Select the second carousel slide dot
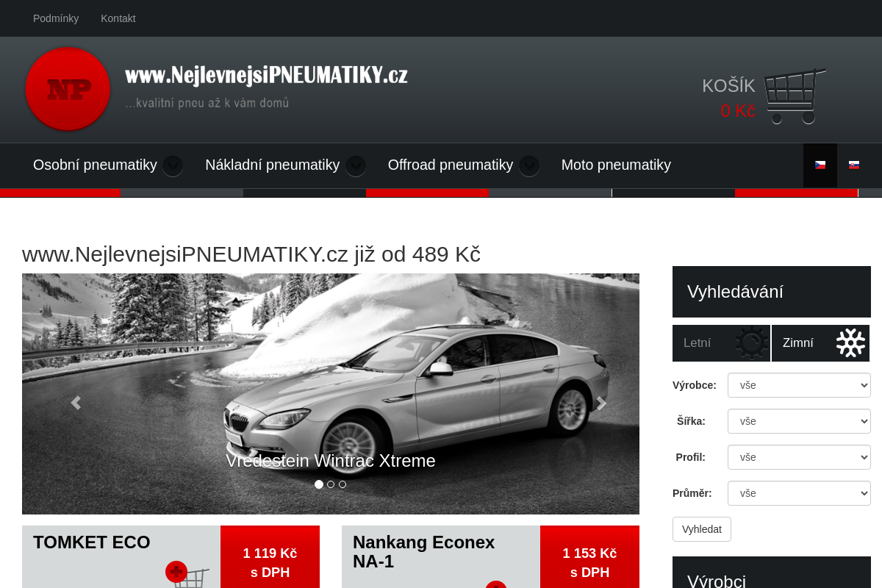The width and height of the screenshot is (882, 588). 331,484
